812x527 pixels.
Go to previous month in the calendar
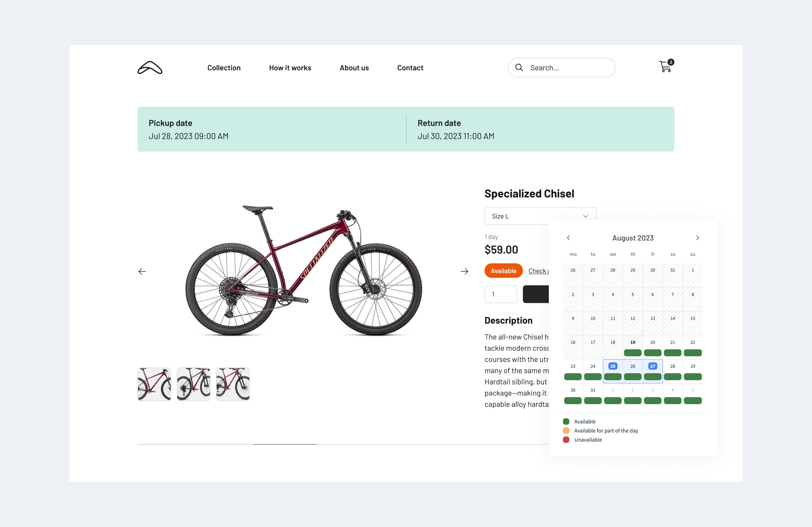(x=568, y=237)
